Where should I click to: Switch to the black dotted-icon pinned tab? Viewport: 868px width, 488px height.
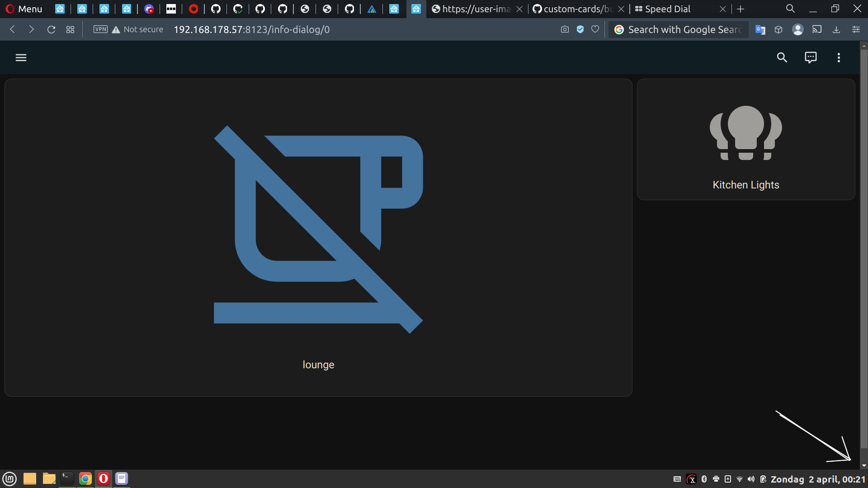tap(171, 9)
